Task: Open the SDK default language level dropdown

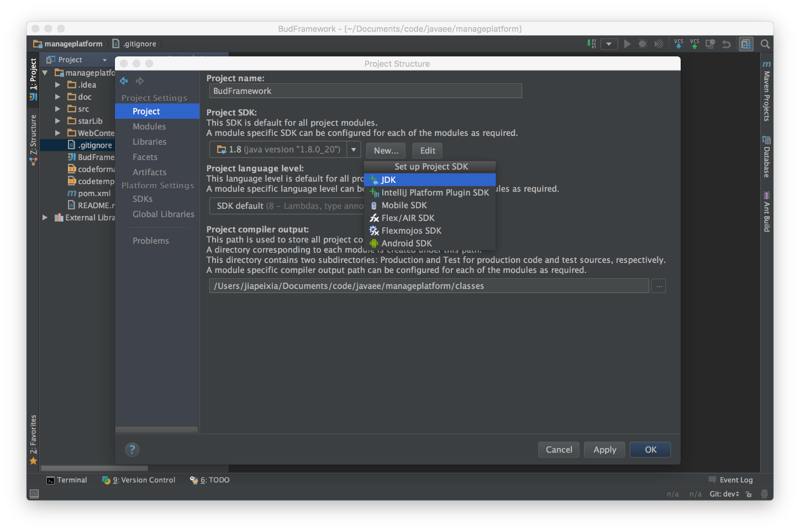Action: 287,206
